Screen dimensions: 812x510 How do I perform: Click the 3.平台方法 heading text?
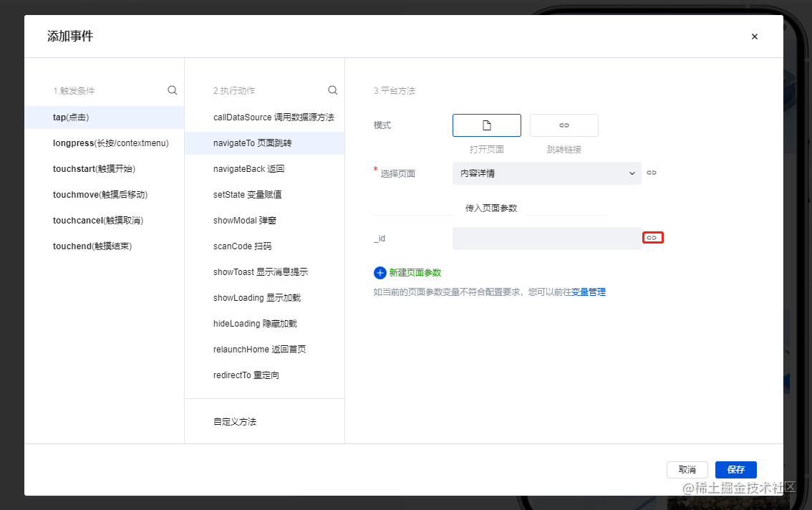[x=395, y=91]
